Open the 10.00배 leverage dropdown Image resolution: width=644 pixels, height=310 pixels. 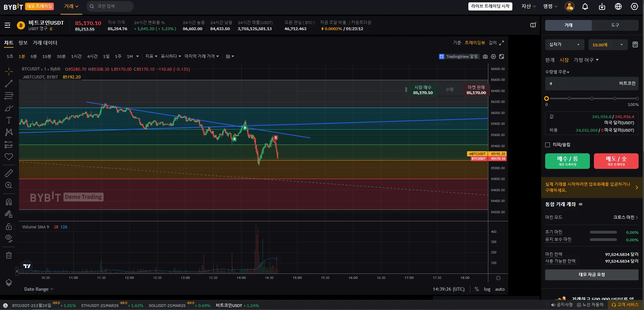click(608, 45)
